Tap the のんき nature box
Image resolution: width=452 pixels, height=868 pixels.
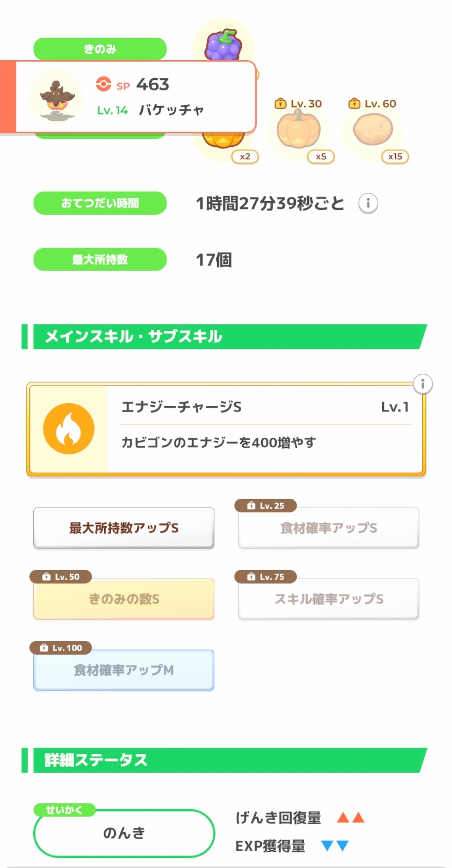(124, 833)
